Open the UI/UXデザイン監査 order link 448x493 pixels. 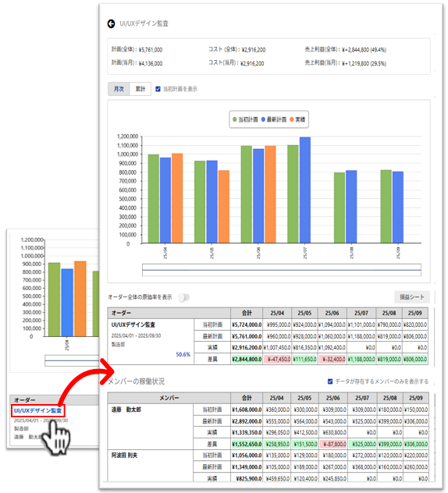37,410
